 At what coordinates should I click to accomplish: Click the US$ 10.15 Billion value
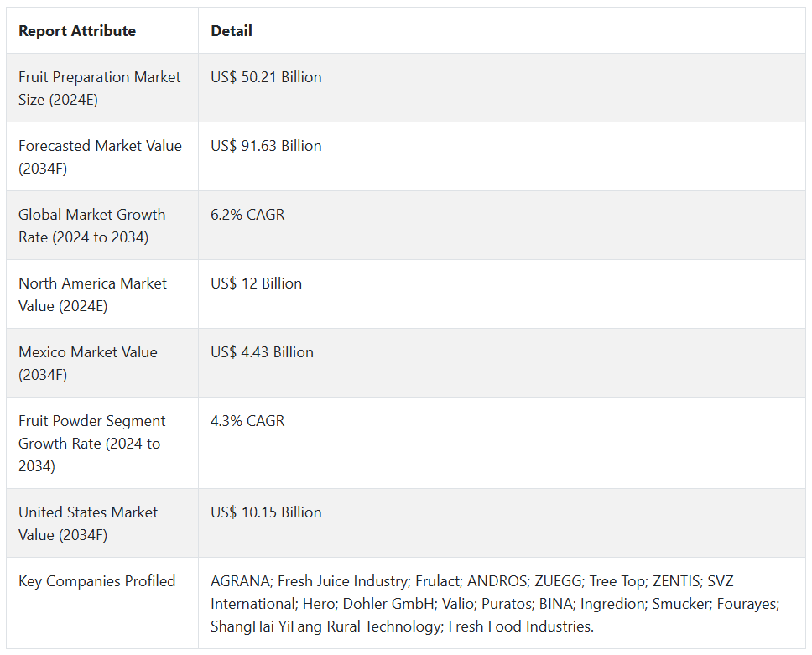point(266,512)
